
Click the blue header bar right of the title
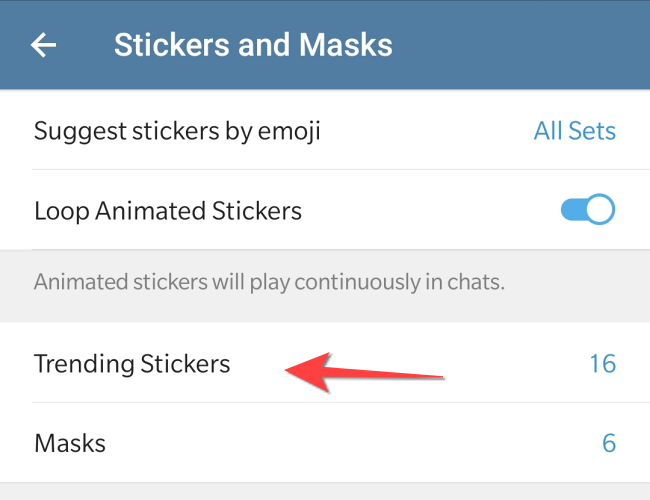(520, 45)
